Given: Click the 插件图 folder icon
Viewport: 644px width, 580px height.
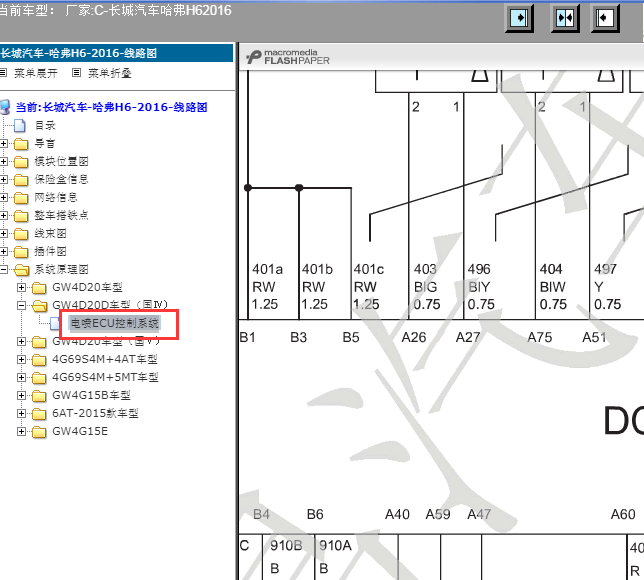Looking at the screenshot, I should point(21,252).
